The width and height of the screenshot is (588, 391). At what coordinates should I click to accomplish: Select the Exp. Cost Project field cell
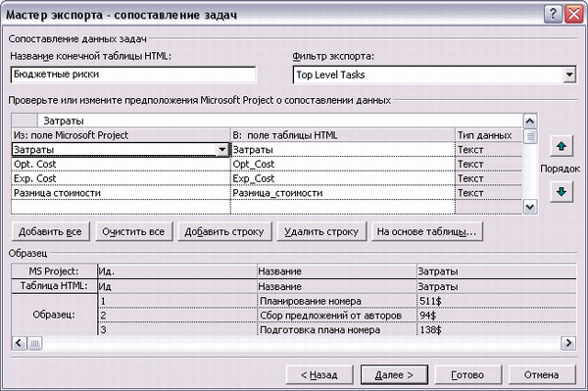[x=122, y=178]
